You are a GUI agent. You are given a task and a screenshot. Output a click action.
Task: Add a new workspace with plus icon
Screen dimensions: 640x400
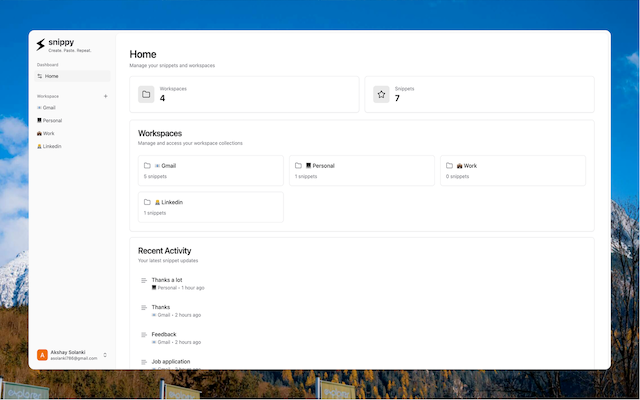coord(105,96)
